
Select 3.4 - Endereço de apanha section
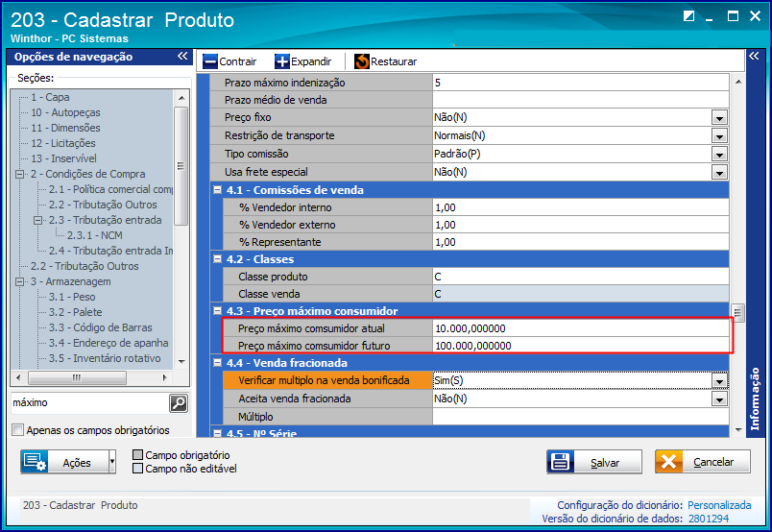tap(109, 343)
